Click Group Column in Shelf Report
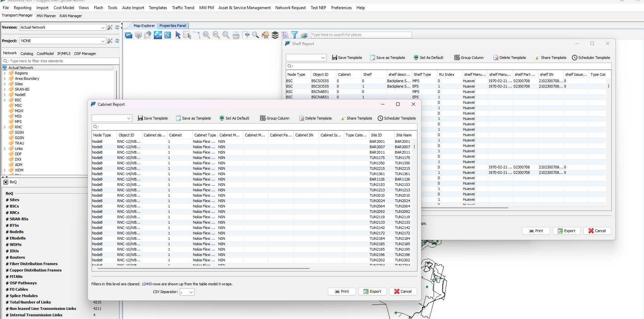 pyautogui.click(x=469, y=58)
